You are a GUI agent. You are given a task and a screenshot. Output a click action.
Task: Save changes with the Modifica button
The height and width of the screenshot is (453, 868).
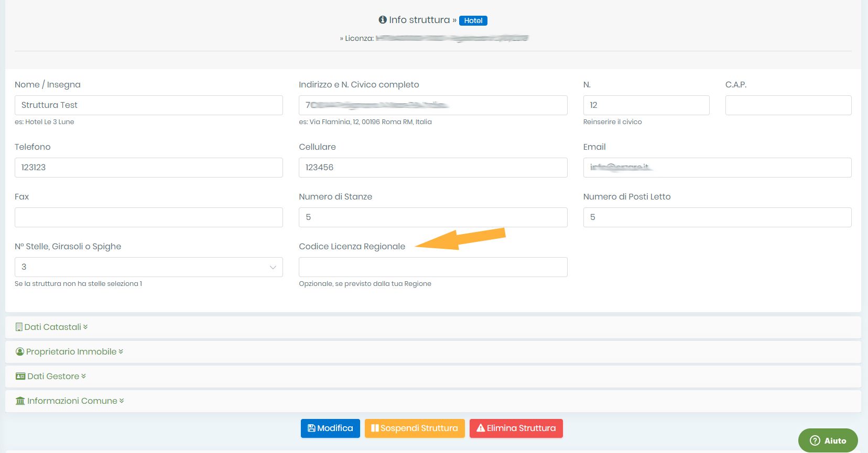click(x=330, y=428)
